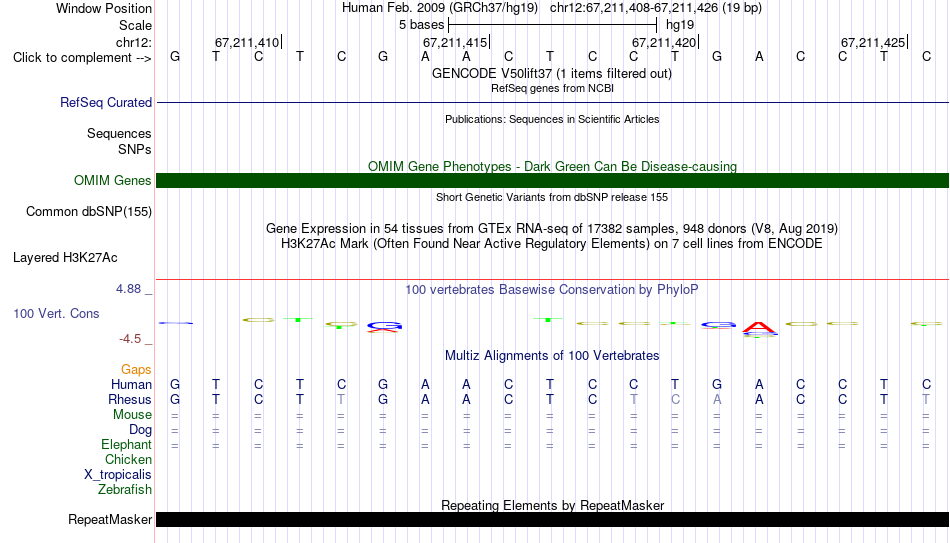Click the 4.88 PhyloP upper scale value
The height and width of the screenshot is (543, 950).
(x=128, y=289)
